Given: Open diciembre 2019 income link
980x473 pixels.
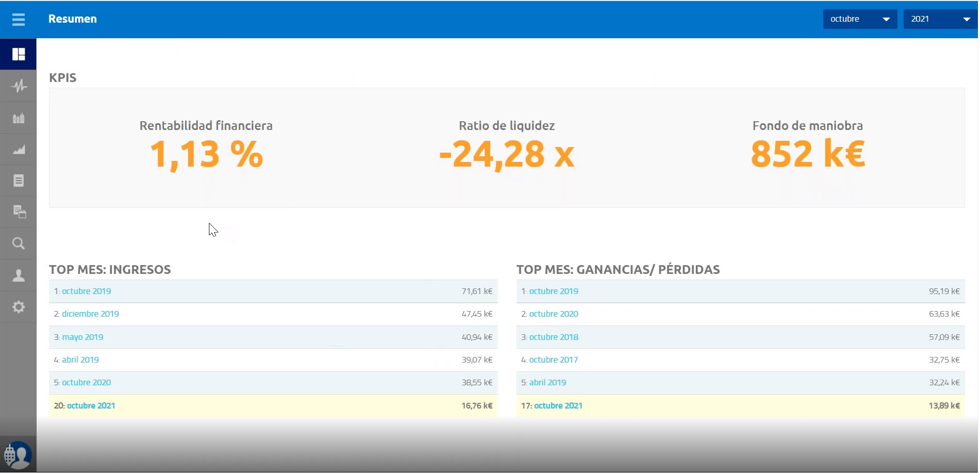Looking at the screenshot, I should point(90,314).
